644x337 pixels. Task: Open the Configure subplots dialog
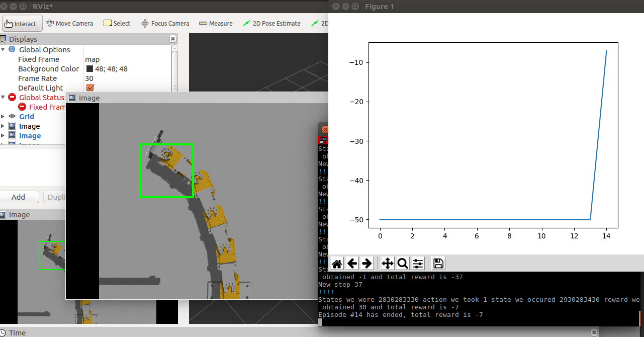pyautogui.click(x=418, y=263)
